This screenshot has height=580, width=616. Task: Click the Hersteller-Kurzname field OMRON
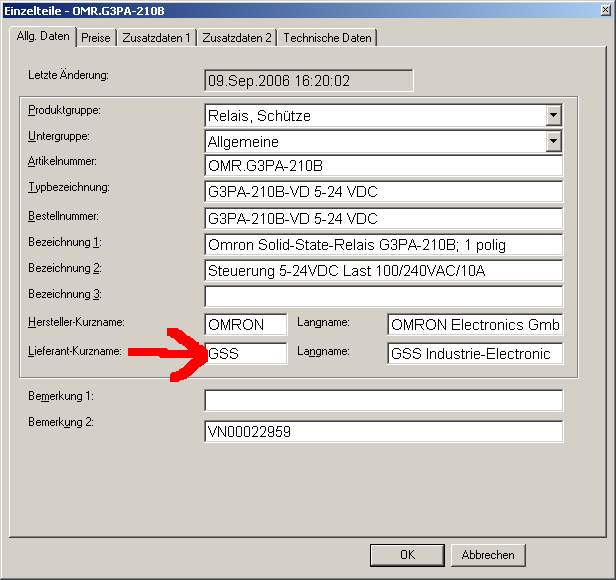[246, 325]
